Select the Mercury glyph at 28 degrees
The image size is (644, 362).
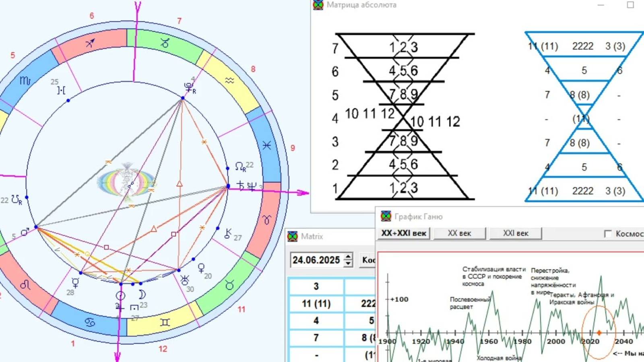coord(75,282)
